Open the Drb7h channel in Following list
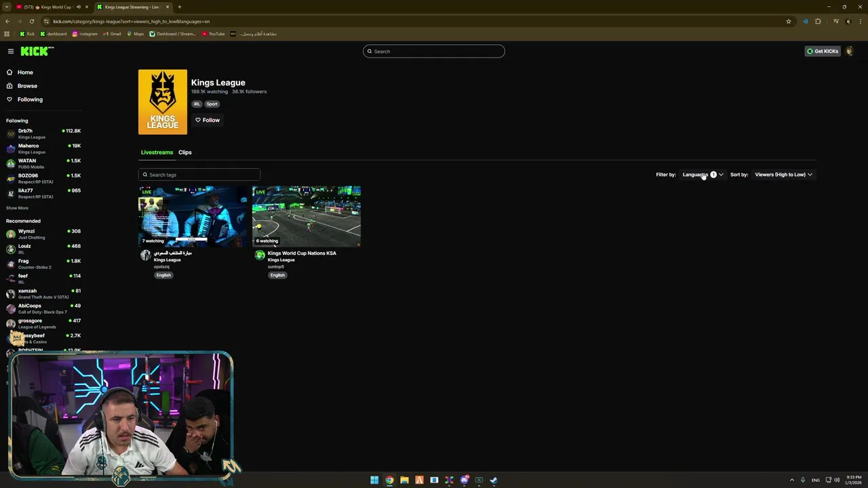Screen dimensions: 868x488 coord(43,134)
